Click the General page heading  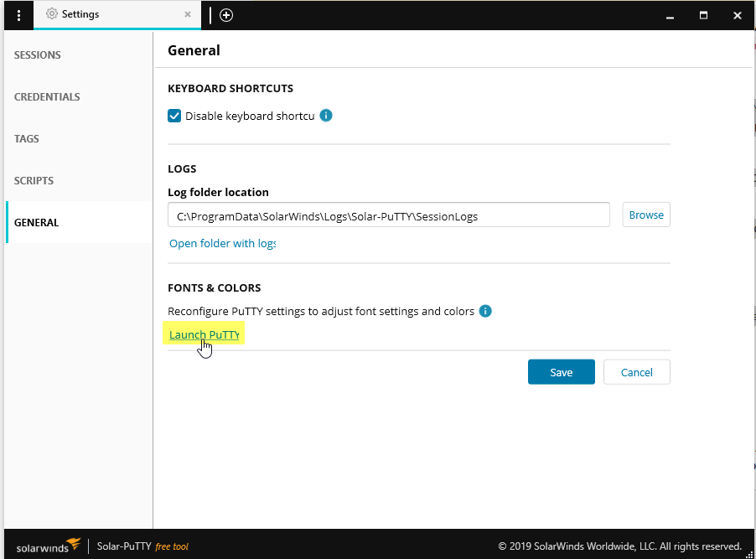[x=194, y=50]
